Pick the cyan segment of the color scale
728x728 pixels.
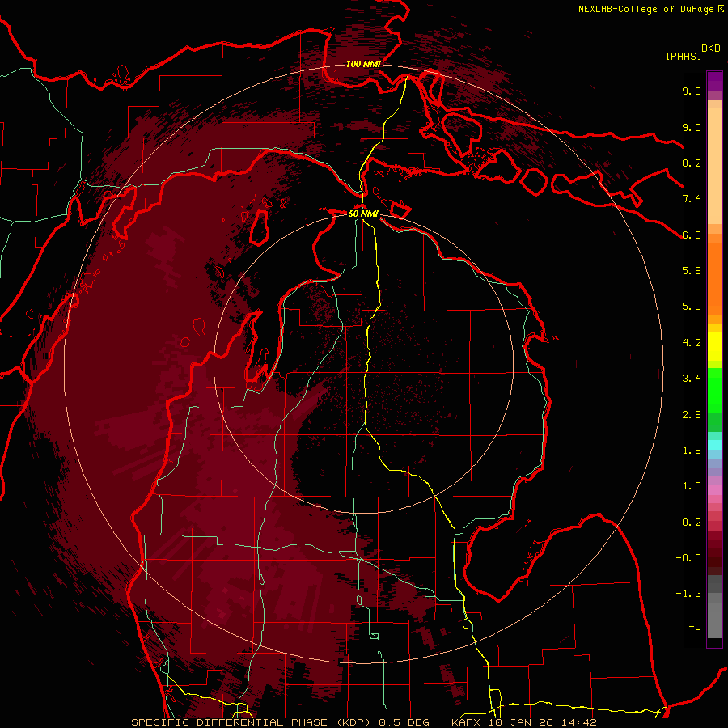click(714, 445)
